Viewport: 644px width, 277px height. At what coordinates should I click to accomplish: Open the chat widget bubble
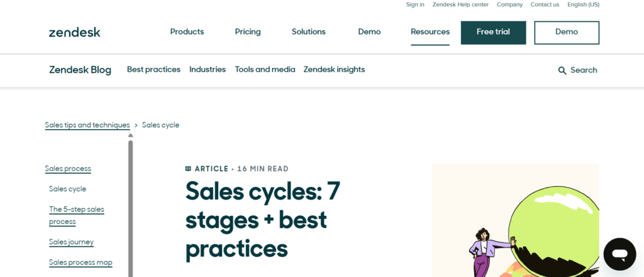coord(619,254)
